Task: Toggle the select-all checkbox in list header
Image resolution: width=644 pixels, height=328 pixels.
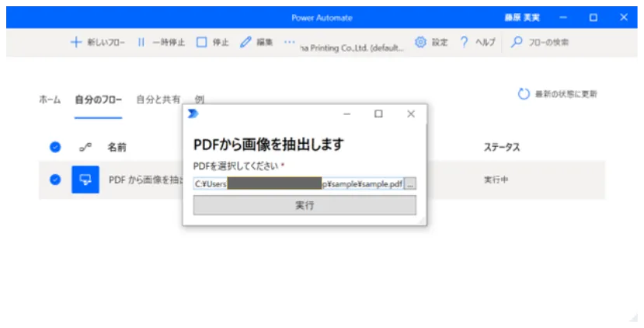Action: [x=55, y=147]
